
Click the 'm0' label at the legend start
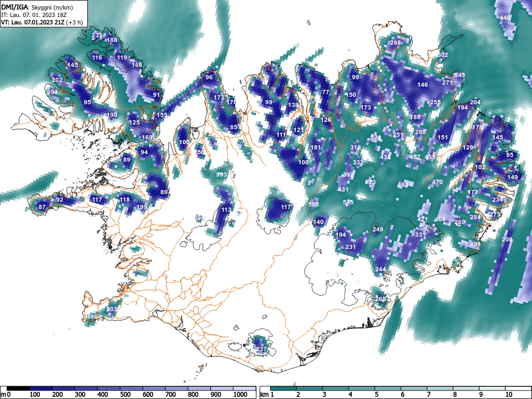6,395
